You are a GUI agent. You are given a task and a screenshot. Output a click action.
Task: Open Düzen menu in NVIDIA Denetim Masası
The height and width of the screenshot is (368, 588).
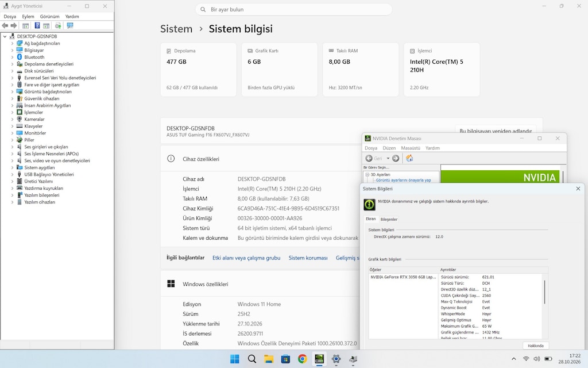tap(389, 148)
